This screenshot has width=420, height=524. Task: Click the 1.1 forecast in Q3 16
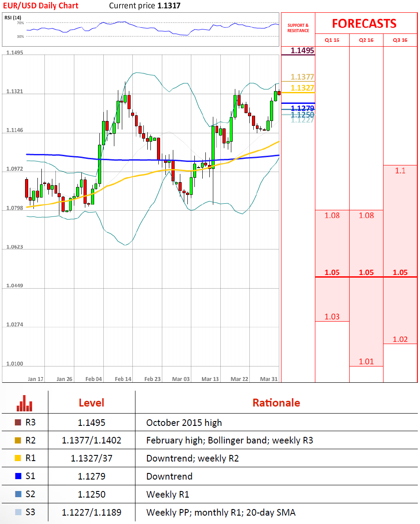pos(400,171)
